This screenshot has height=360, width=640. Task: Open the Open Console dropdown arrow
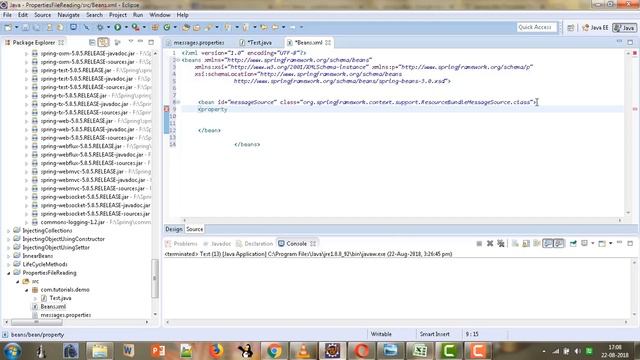tap(610, 244)
